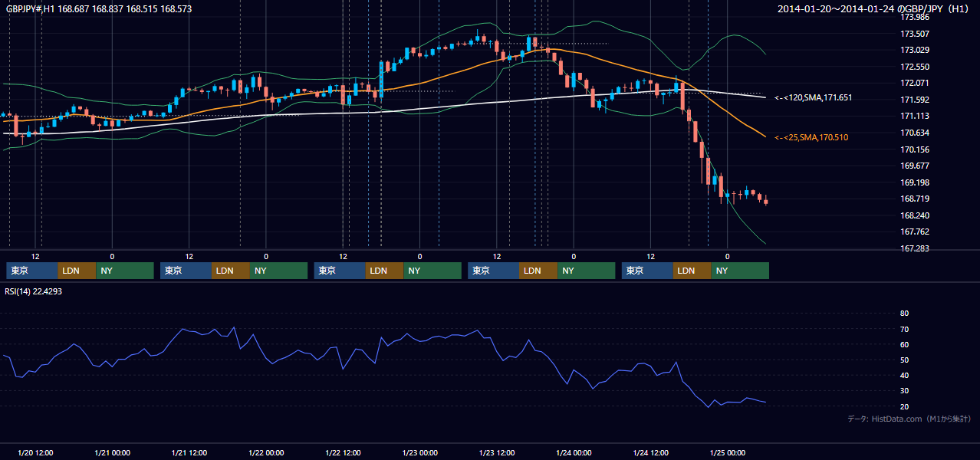Select price level 172.071 on the axis
Viewport: 980px width, 460px height.
915,83
